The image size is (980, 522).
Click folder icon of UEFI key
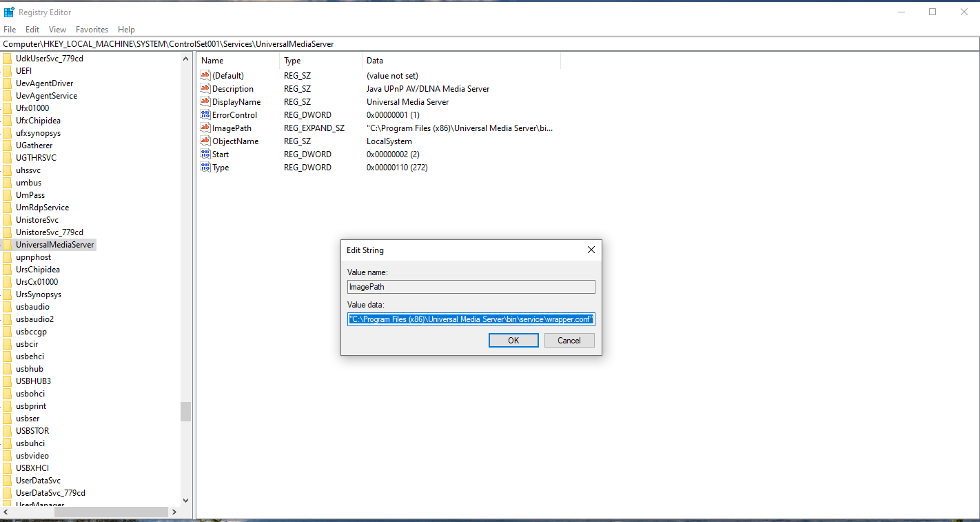pyautogui.click(x=7, y=71)
